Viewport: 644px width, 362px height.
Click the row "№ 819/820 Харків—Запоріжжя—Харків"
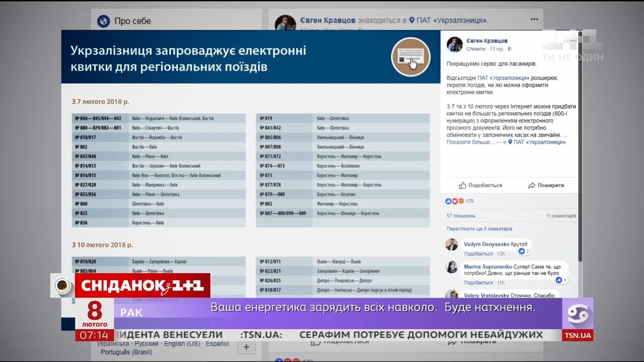[x=158, y=261]
